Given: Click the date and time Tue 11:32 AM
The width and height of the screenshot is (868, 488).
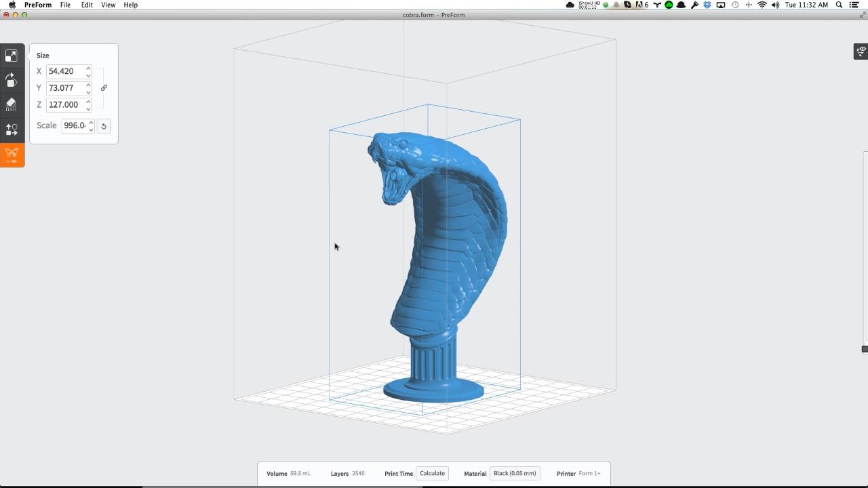Looking at the screenshot, I should point(806,5).
